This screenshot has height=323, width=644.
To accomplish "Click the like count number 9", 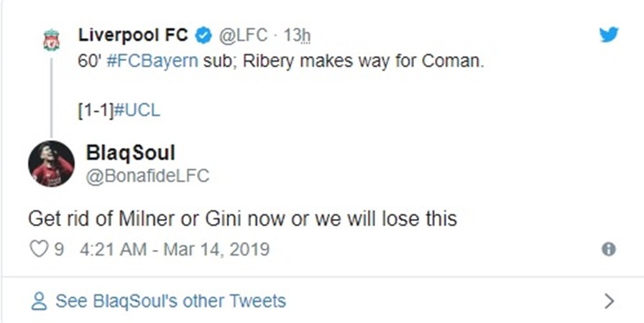I will coord(60,250).
